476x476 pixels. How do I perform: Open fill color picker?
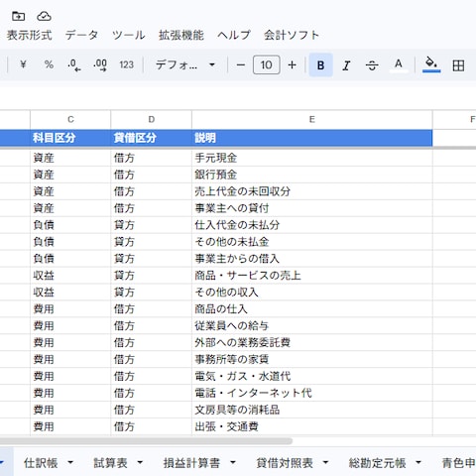pos(431,64)
